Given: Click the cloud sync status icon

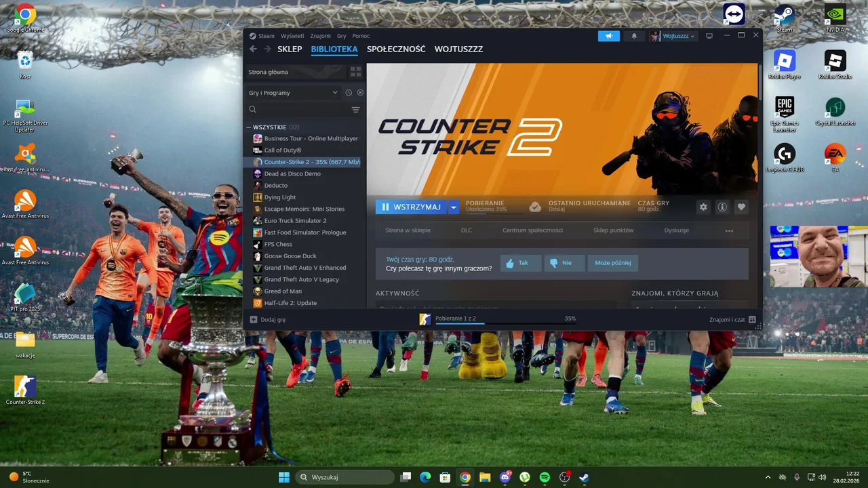Looking at the screenshot, I should [x=535, y=207].
